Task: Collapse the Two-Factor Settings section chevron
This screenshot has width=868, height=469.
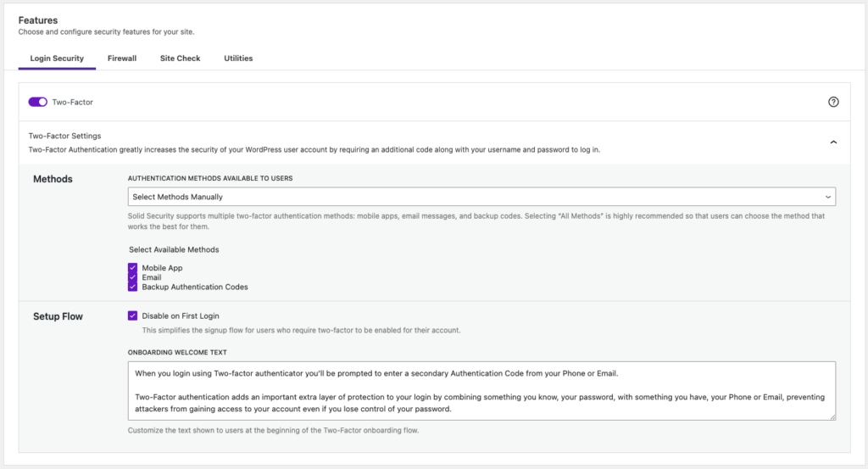Action: (x=833, y=142)
